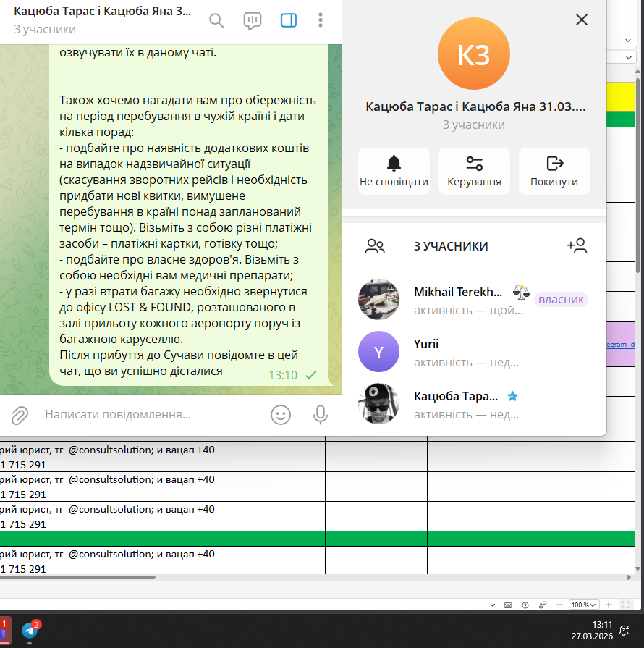Click the 3 учасники subtitle in the chat header
The height and width of the screenshot is (648, 644).
pyautogui.click(x=45, y=30)
